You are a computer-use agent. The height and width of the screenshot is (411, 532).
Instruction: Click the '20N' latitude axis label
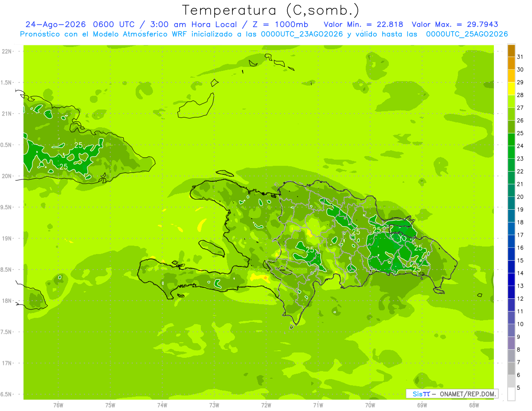tap(7, 176)
